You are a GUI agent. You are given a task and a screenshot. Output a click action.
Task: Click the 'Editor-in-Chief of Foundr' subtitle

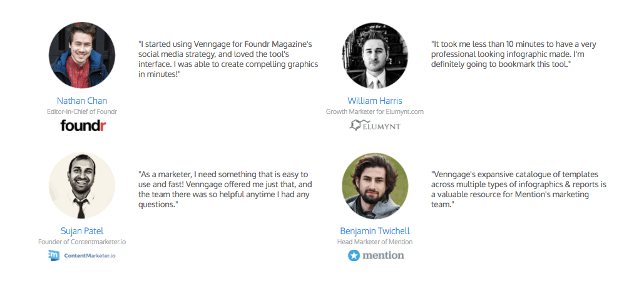pyautogui.click(x=82, y=111)
